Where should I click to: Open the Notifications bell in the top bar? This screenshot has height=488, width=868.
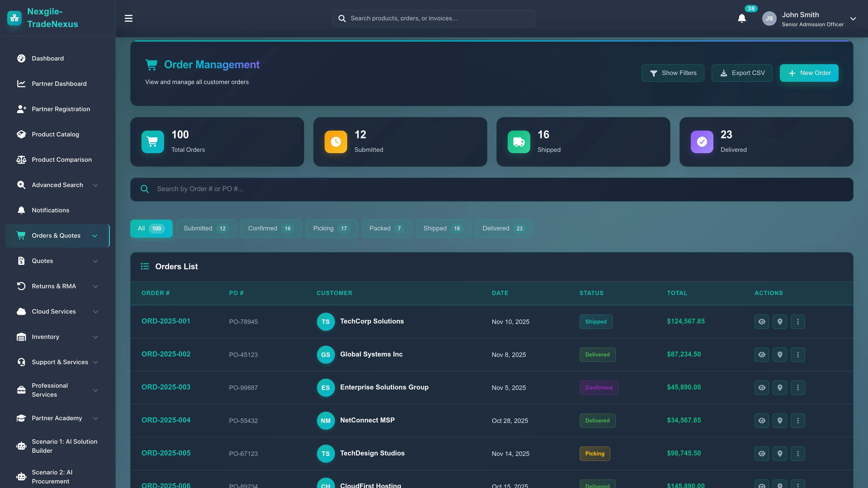coord(742,19)
